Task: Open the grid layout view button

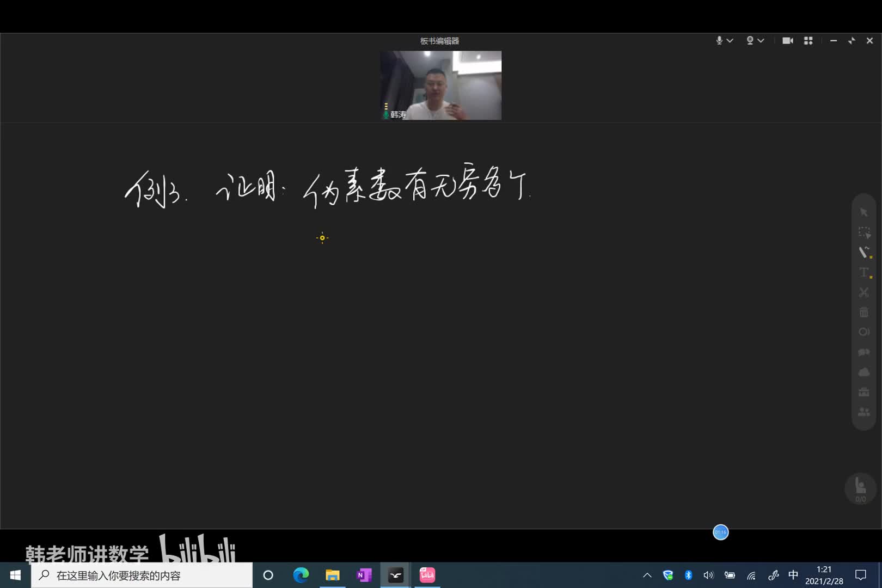Action: [x=808, y=41]
